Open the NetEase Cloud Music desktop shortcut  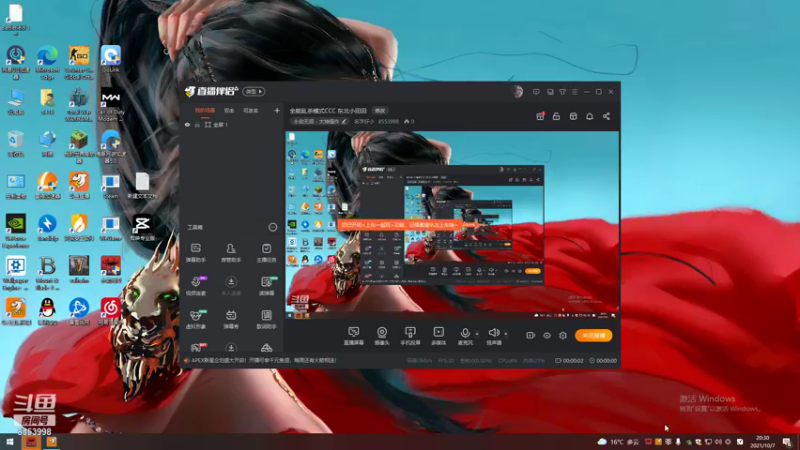[x=111, y=311]
